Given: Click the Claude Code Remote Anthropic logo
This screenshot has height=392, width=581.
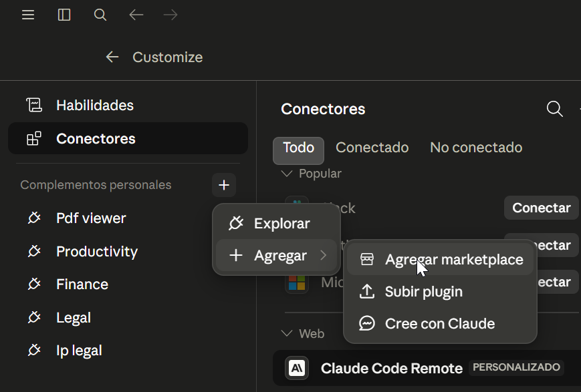Looking at the screenshot, I should 297,369.
